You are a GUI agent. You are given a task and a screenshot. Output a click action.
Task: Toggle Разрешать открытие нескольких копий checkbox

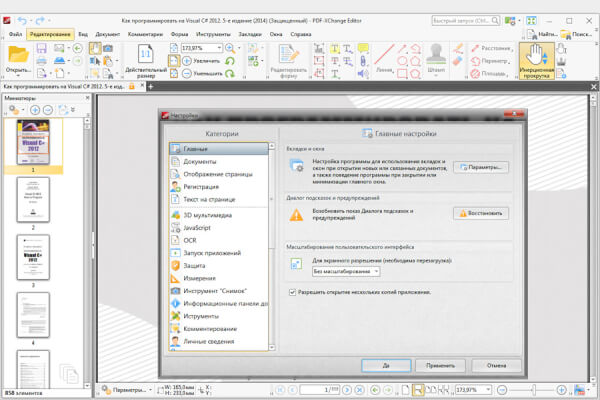pyautogui.click(x=292, y=292)
